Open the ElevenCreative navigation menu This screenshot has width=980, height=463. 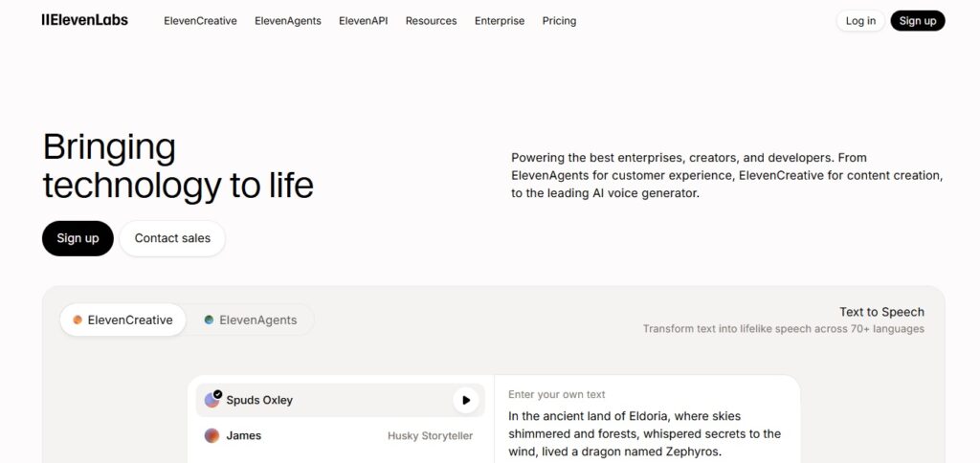tap(200, 21)
